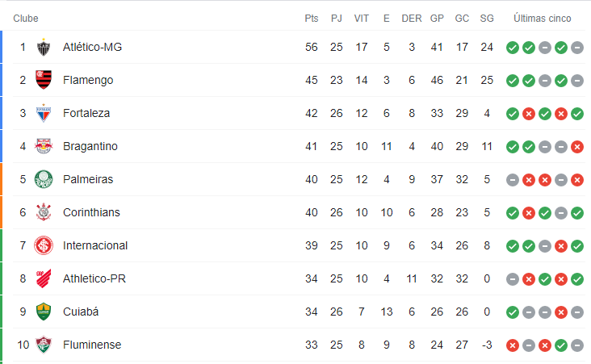591x364 pixels.
Task: Open the Palmeiras team name link
Action: click(88, 179)
